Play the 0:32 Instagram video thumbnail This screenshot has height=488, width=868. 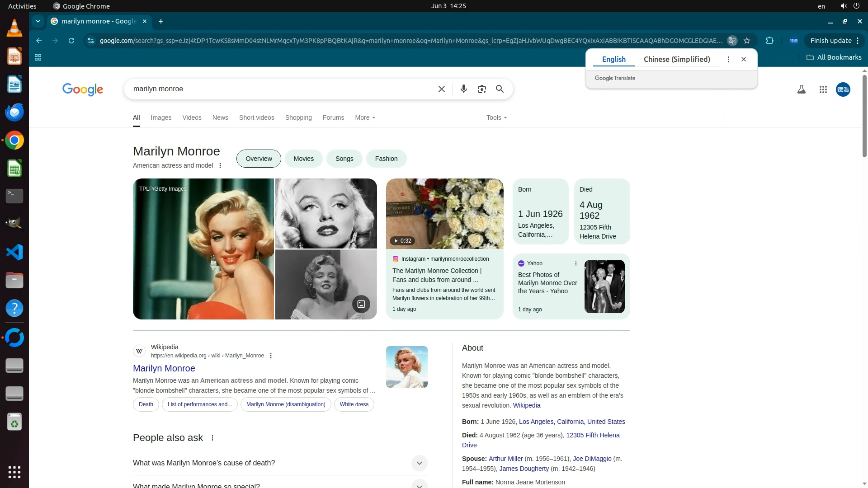click(444, 214)
